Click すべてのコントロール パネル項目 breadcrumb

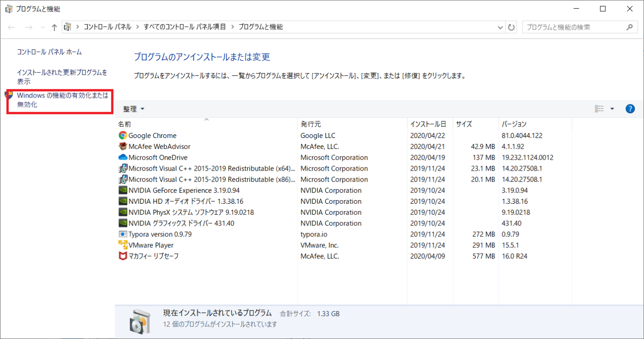tap(185, 27)
